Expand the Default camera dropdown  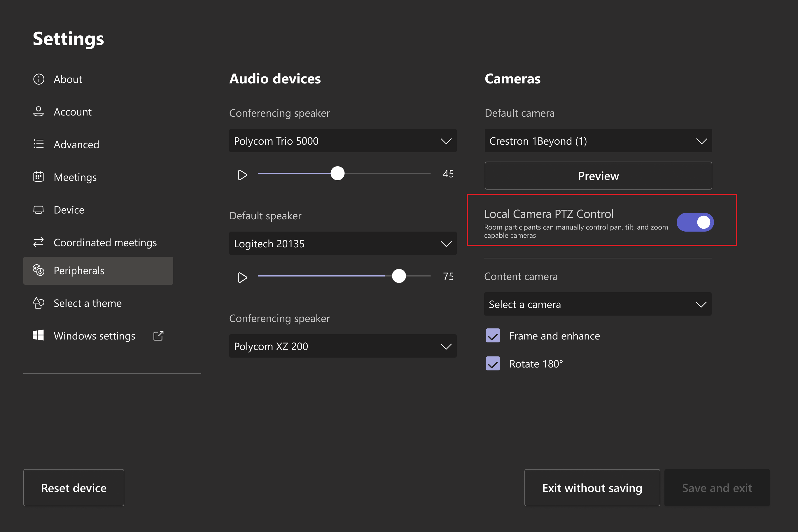click(598, 141)
